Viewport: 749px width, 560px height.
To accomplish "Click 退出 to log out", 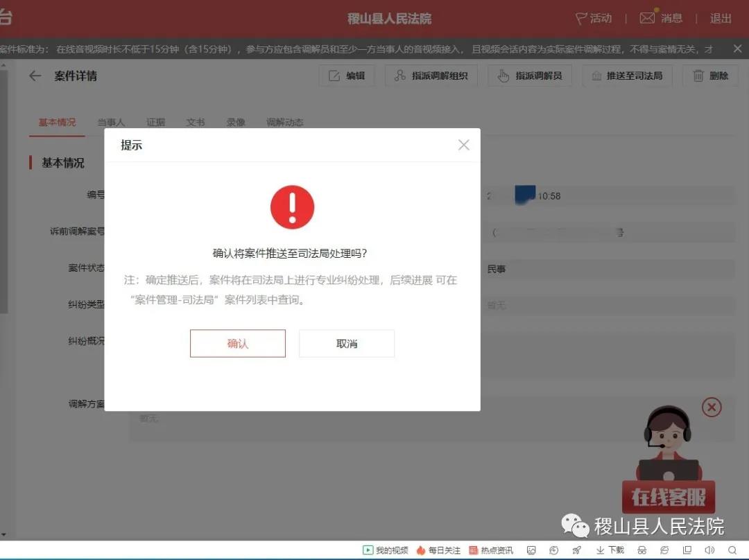I will [x=721, y=19].
